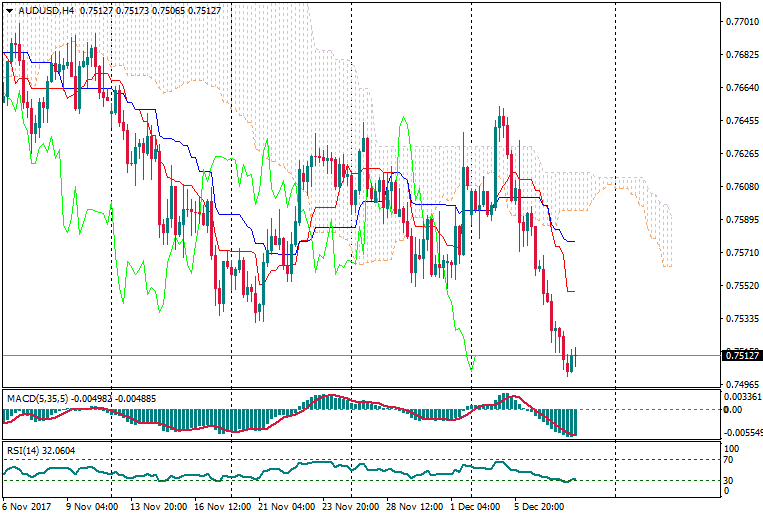
Task: Select the 0.74965 price scale label
Action: click(x=740, y=384)
